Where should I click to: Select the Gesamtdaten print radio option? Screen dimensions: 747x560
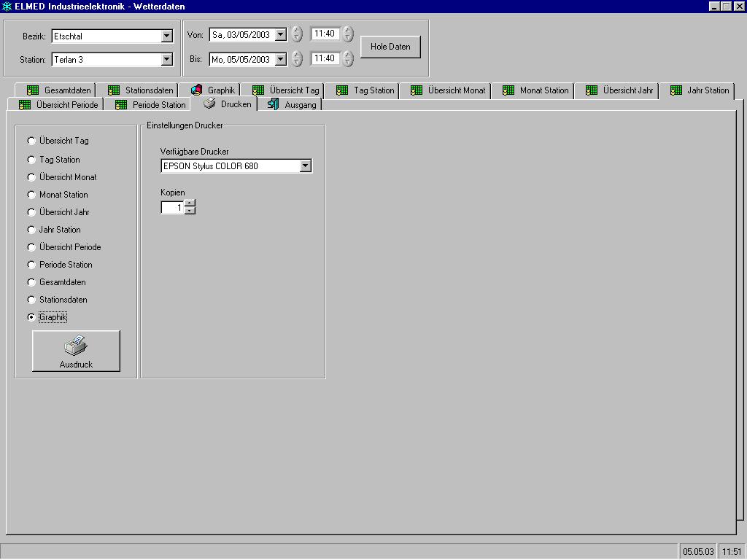point(31,282)
